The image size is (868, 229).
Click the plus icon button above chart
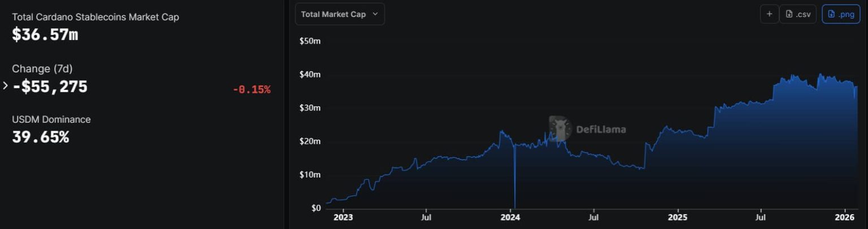pos(769,14)
